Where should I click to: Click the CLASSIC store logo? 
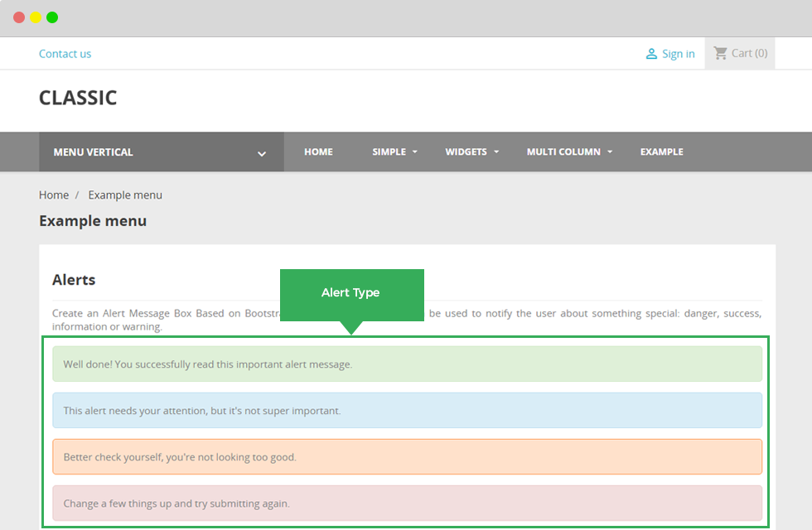(78, 98)
